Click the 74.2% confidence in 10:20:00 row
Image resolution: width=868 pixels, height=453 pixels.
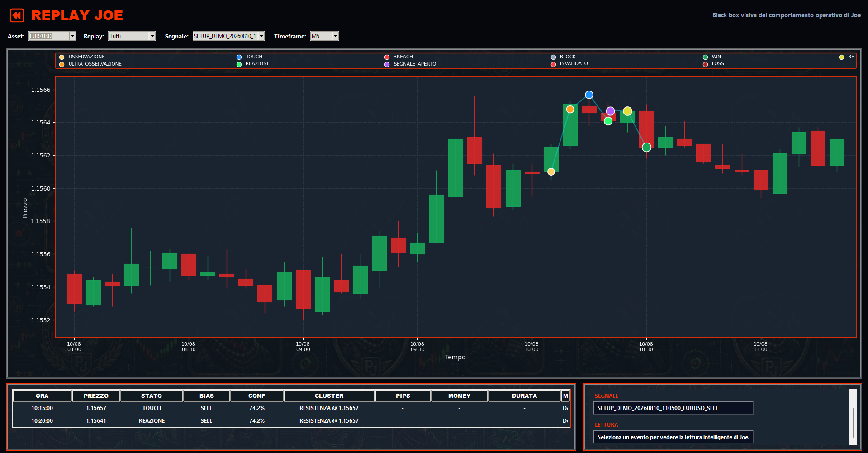[x=256, y=421]
